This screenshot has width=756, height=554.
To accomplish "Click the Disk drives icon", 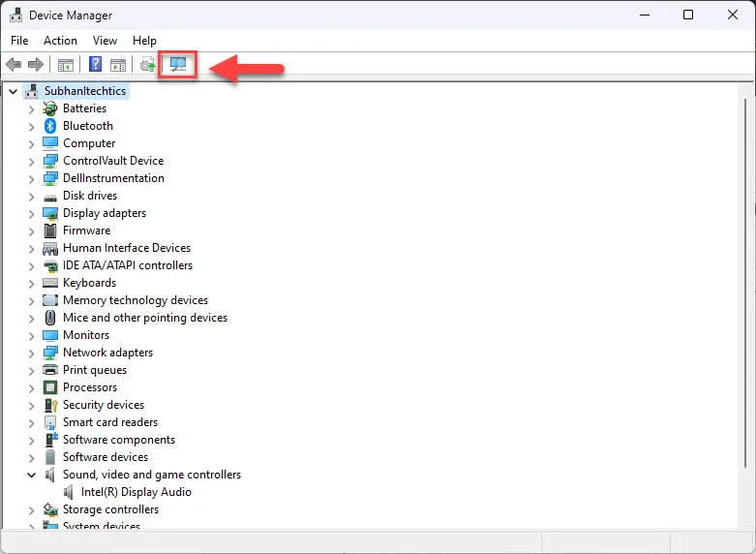I will [x=50, y=198].
